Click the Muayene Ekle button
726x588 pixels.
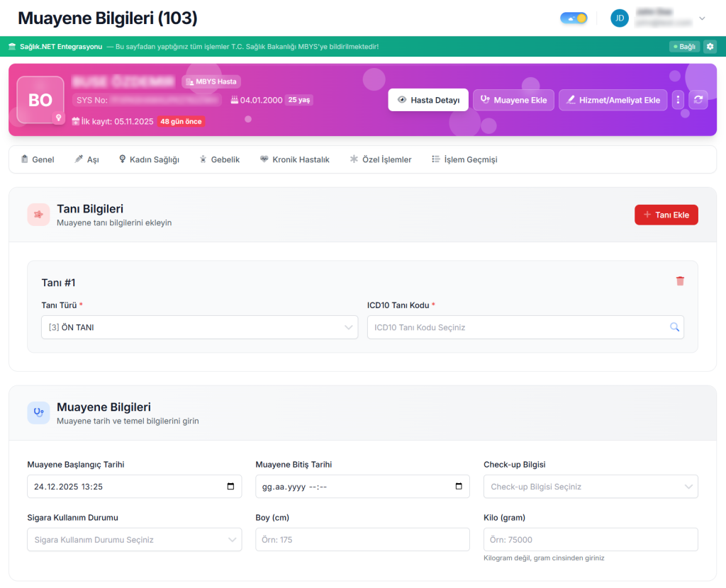click(513, 100)
